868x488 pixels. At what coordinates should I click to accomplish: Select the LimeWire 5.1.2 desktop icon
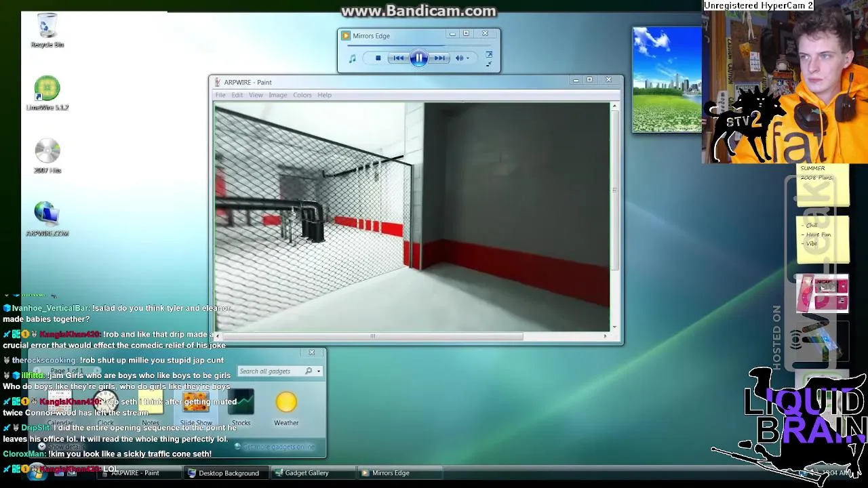(x=47, y=93)
